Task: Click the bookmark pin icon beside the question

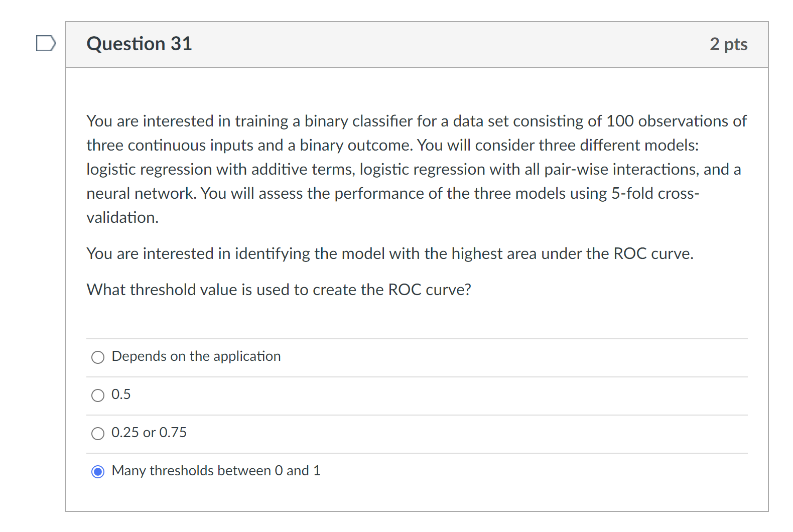Action: tap(46, 44)
